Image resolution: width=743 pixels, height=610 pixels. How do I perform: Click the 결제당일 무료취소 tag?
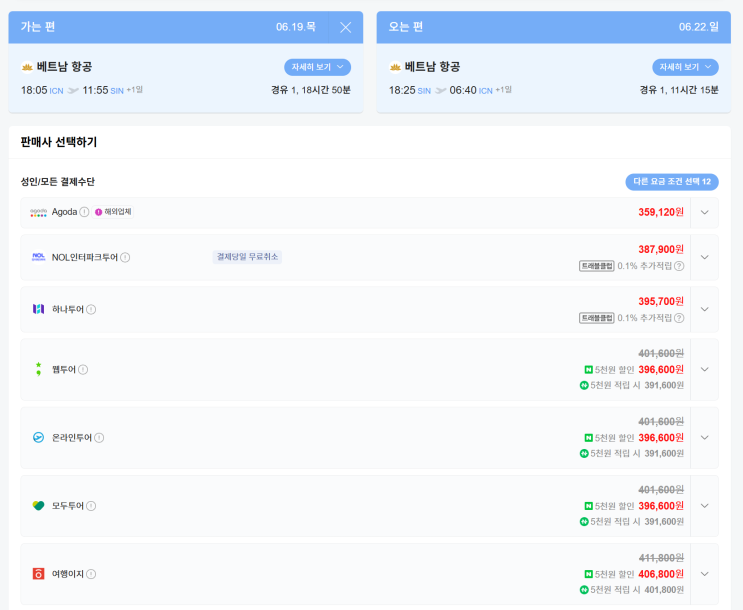(247, 257)
